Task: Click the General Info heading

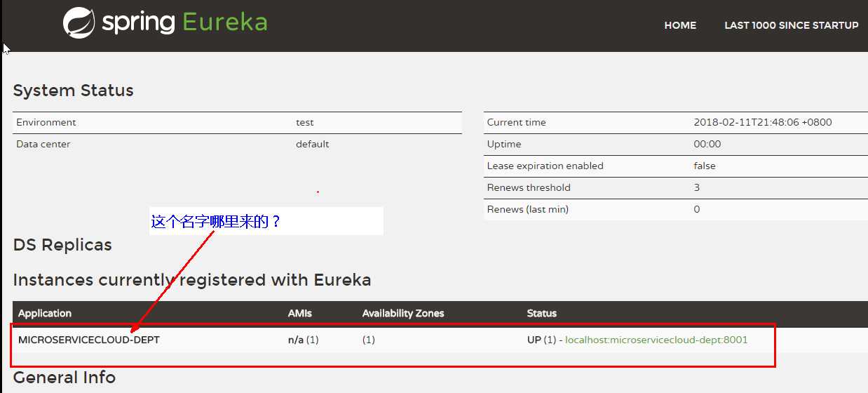Action: (x=65, y=377)
